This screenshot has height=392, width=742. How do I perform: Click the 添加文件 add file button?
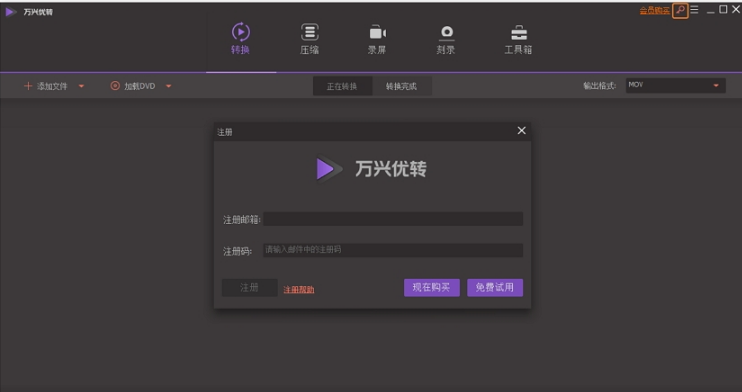[46, 86]
